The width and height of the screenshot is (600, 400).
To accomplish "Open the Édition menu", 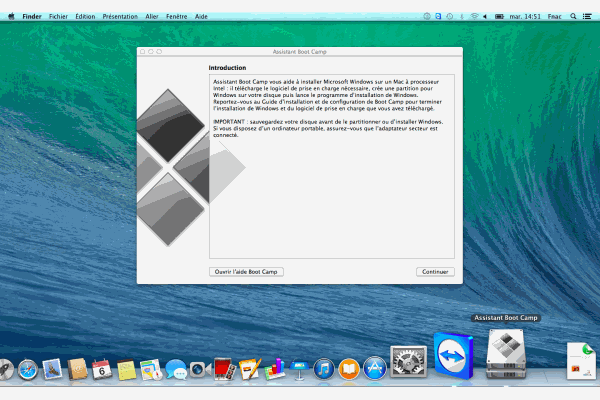I will [85, 16].
